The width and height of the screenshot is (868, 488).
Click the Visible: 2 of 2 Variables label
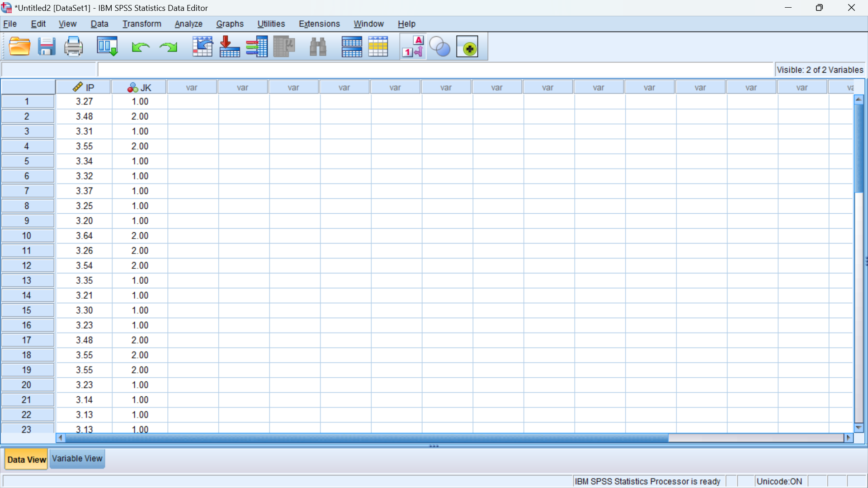coord(820,70)
